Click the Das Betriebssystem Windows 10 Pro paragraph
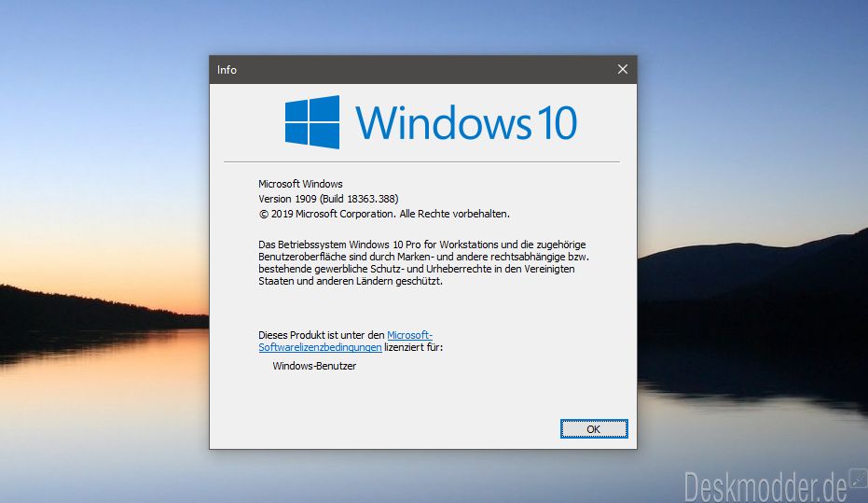The height and width of the screenshot is (503, 868). (x=423, y=262)
